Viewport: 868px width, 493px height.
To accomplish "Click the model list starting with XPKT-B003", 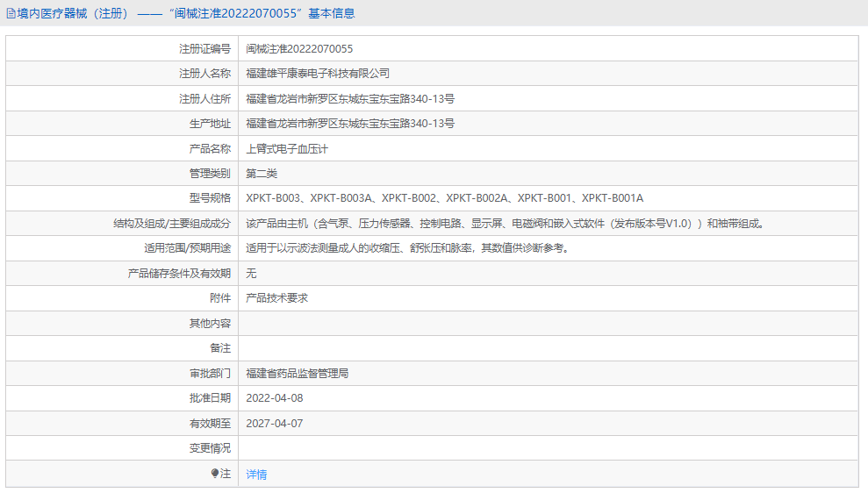I will (x=444, y=198).
